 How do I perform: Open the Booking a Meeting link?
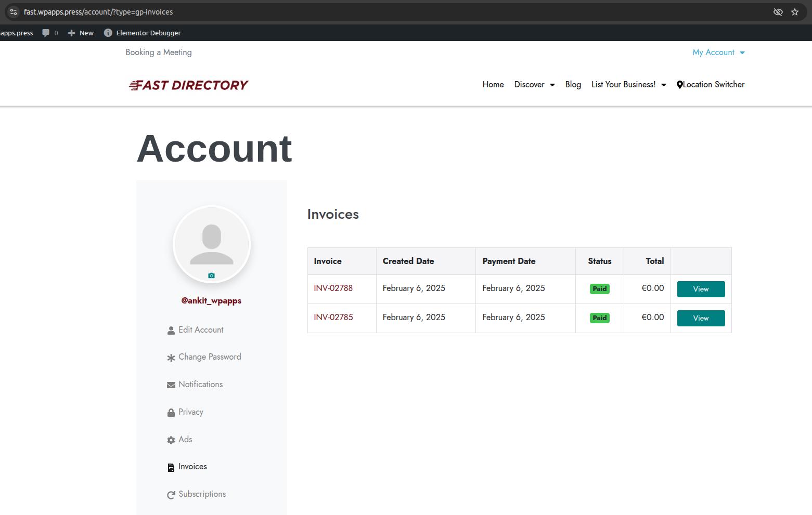pyautogui.click(x=159, y=52)
